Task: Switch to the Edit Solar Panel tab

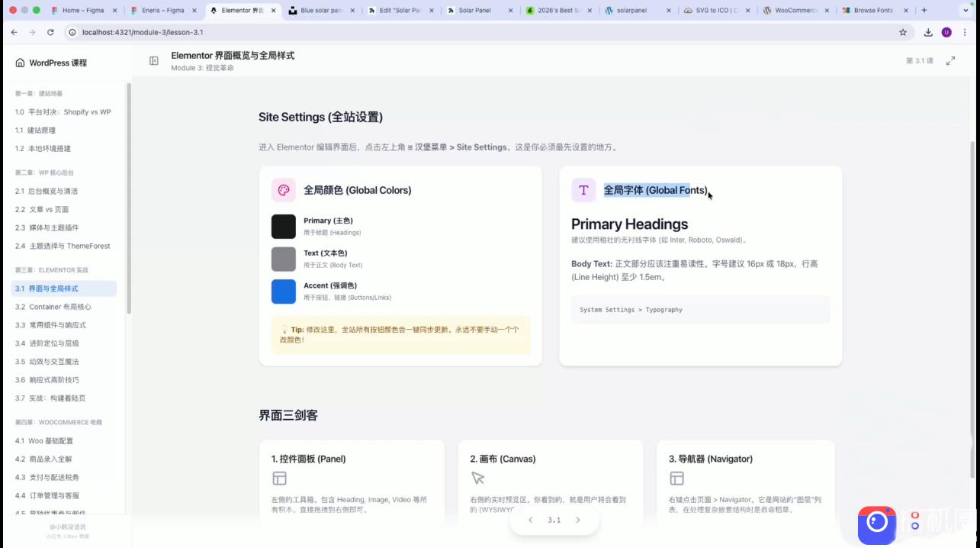Action: click(x=403, y=11)
